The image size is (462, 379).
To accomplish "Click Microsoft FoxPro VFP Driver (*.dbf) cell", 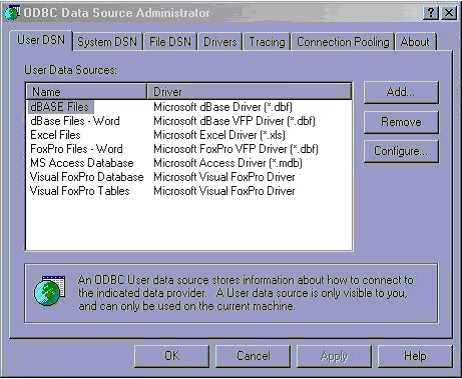I will [x=236, y=149].
